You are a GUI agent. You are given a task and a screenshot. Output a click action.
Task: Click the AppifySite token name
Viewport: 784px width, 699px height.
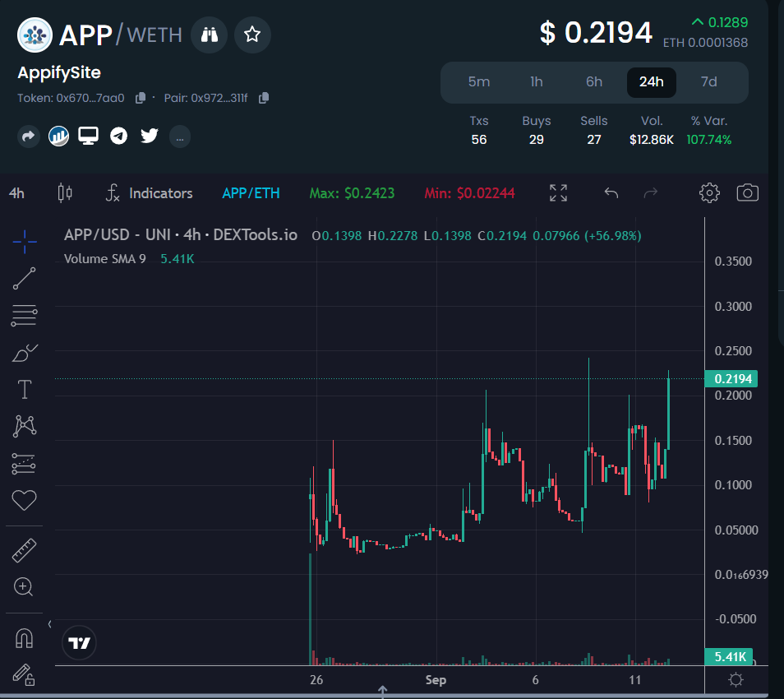(x=59, y=73)
